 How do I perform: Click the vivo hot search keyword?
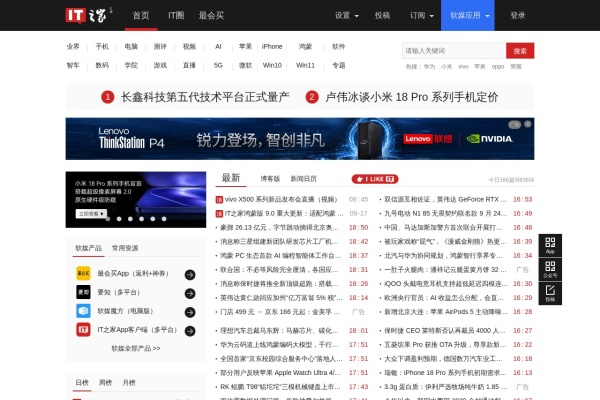coord(463,67)
